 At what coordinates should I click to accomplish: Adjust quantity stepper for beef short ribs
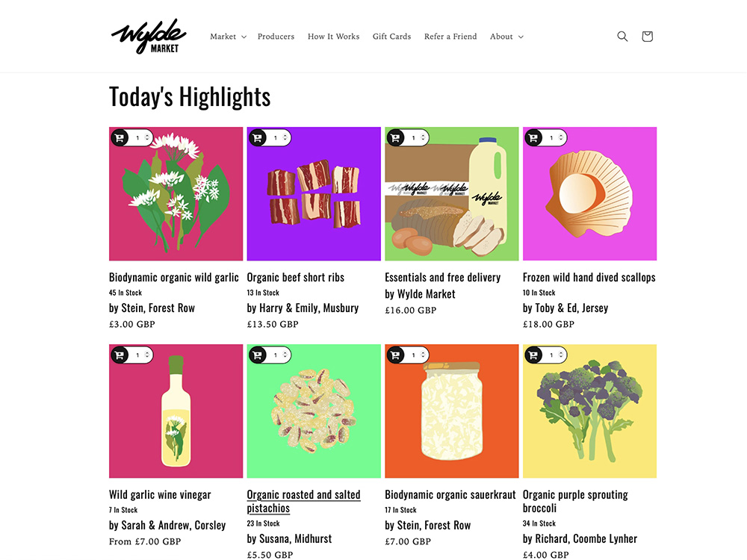click(x=285, y=138)
